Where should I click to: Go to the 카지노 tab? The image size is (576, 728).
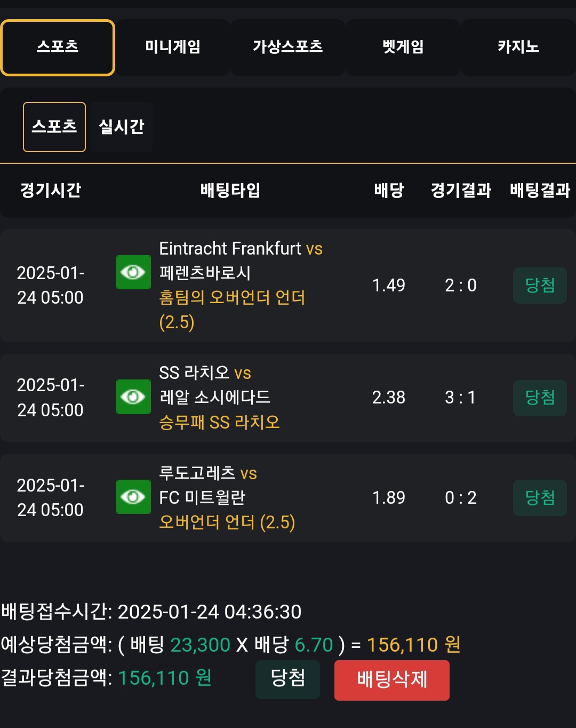pyautogui.click(x=518, y=48)
